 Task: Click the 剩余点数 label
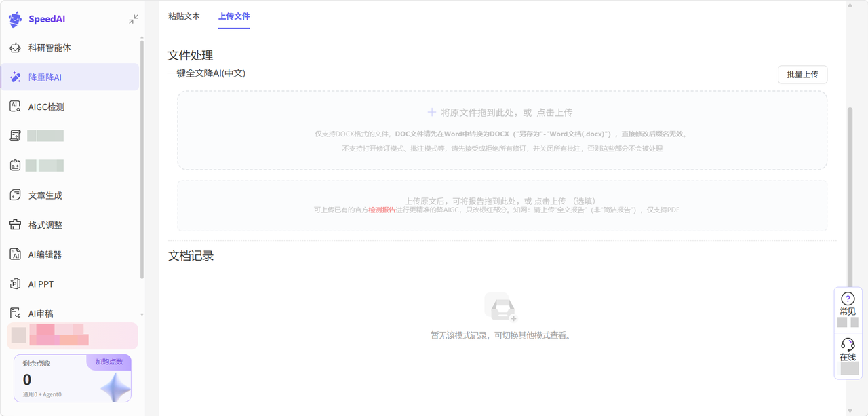click(x=37, y=364)
